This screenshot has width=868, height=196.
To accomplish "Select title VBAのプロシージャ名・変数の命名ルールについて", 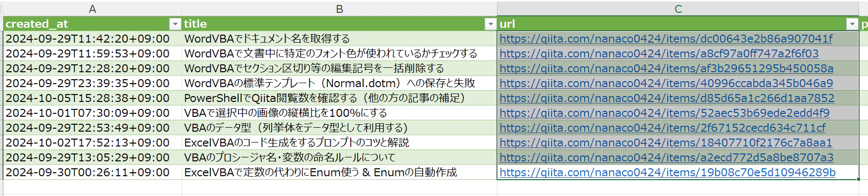I will (x=339, y=157).
